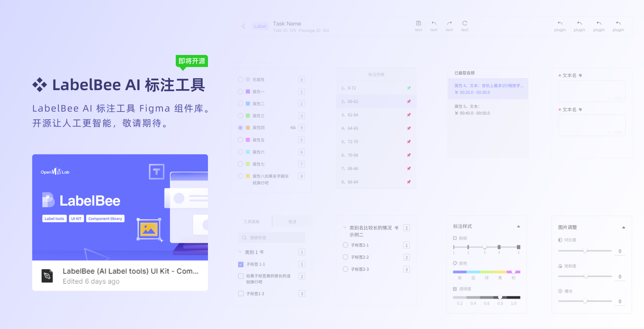
Task: Click the 搜索标签 search field
Action: 272,238
